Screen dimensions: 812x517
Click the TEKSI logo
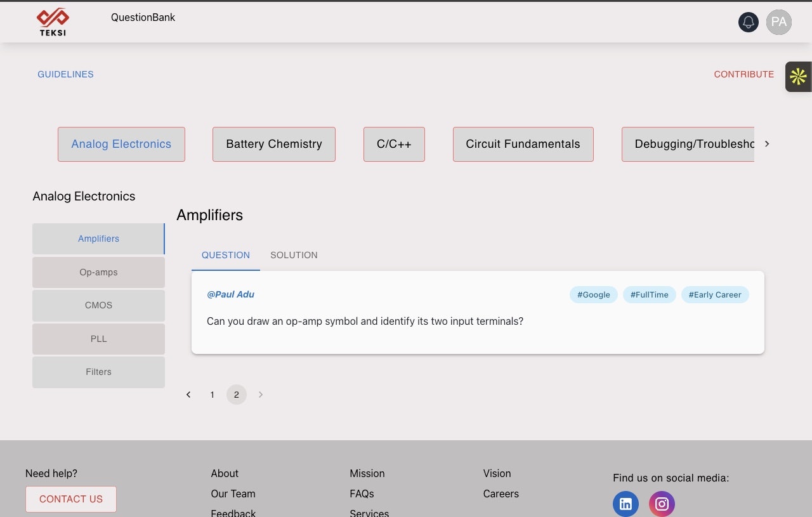click(x=53, y=23)
